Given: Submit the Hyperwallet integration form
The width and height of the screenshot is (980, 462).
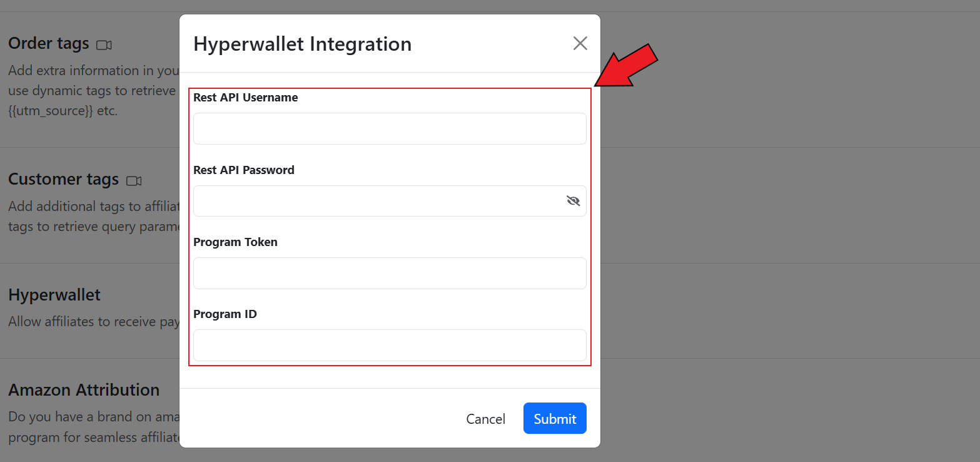Looking at the screenshot, I should click(554, 418).
